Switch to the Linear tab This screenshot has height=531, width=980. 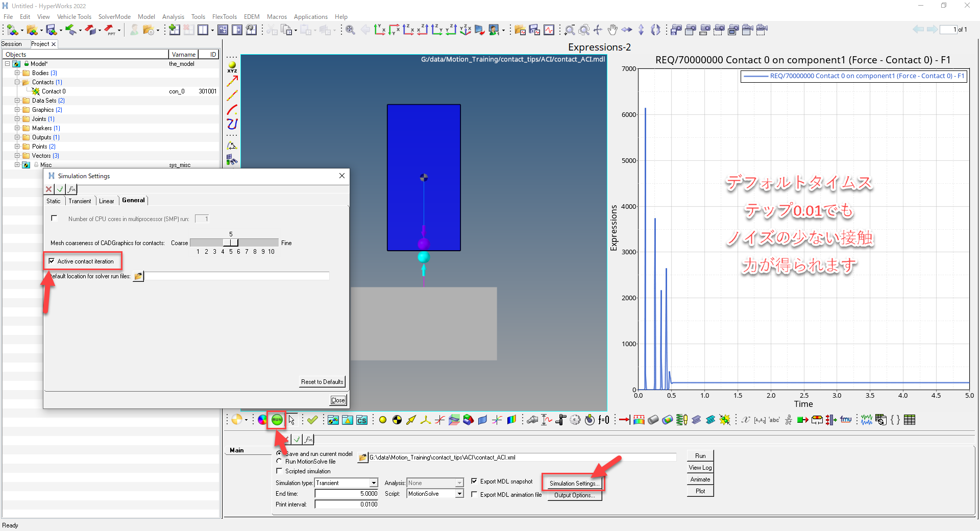coord(107,201)
